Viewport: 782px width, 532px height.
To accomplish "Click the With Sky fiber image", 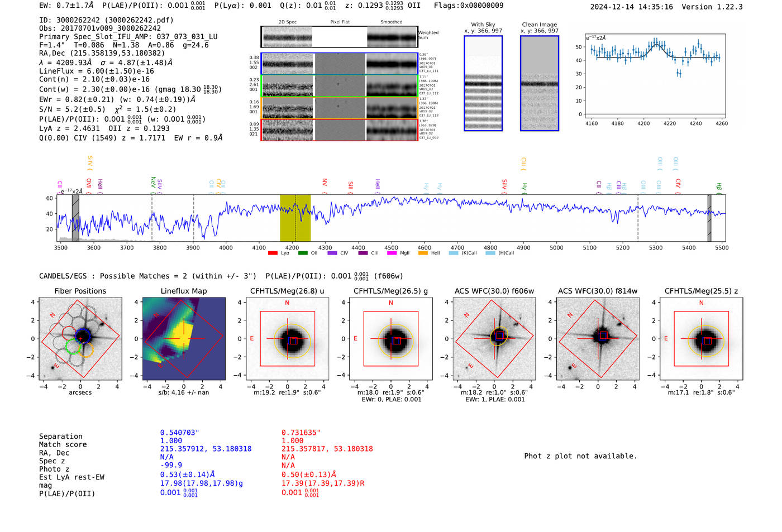I will [483, 83].
